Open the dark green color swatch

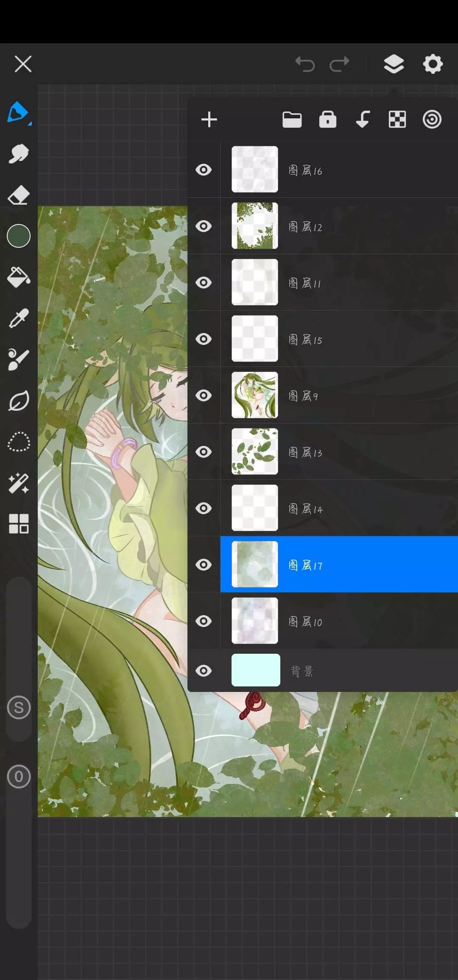pos(19,236)
